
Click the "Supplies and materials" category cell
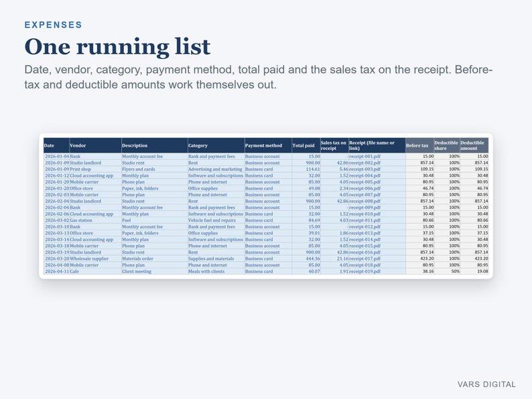[216, 258]
